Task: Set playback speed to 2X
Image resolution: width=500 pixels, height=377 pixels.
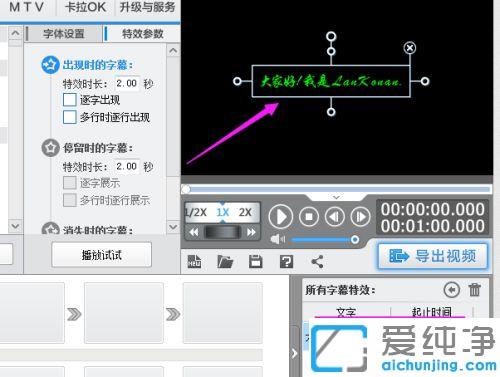Action: (245, 212)
